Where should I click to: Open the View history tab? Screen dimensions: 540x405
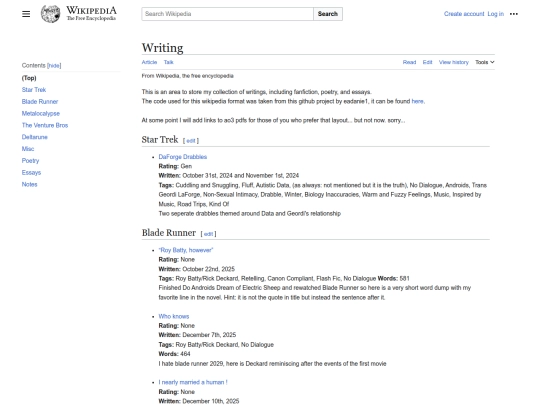pyautogui.click(x=454, y=62)
